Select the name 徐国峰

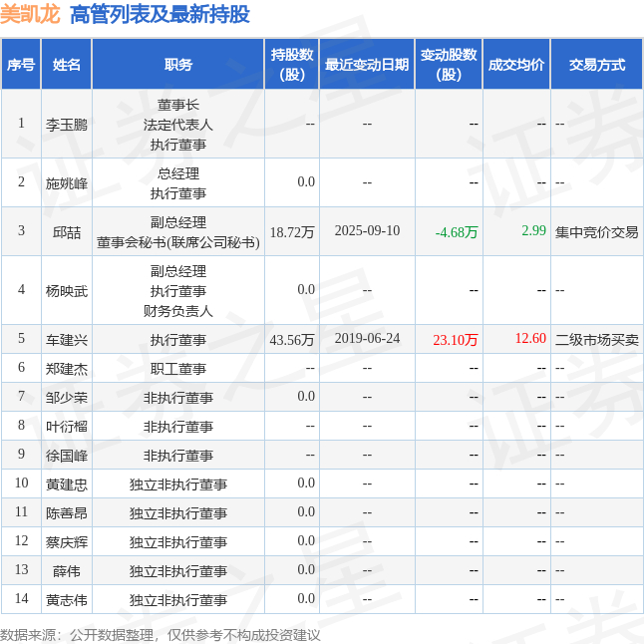[67, 455]
